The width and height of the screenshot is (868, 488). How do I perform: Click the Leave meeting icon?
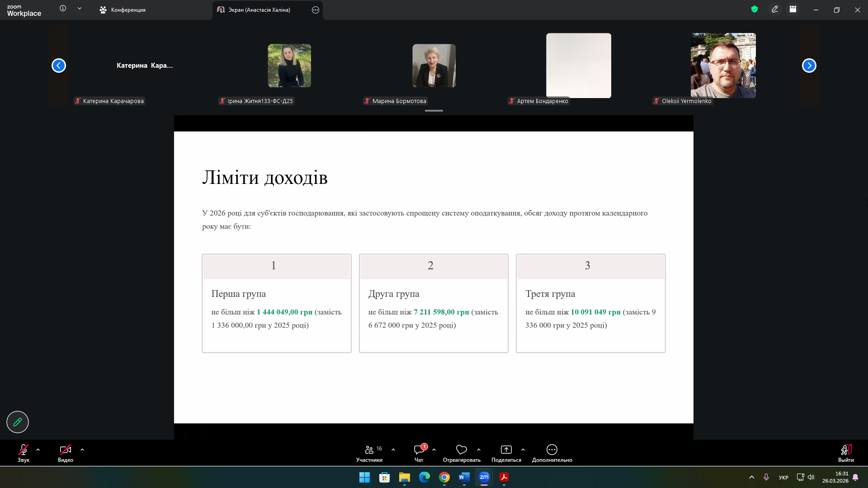click(846, 450)
